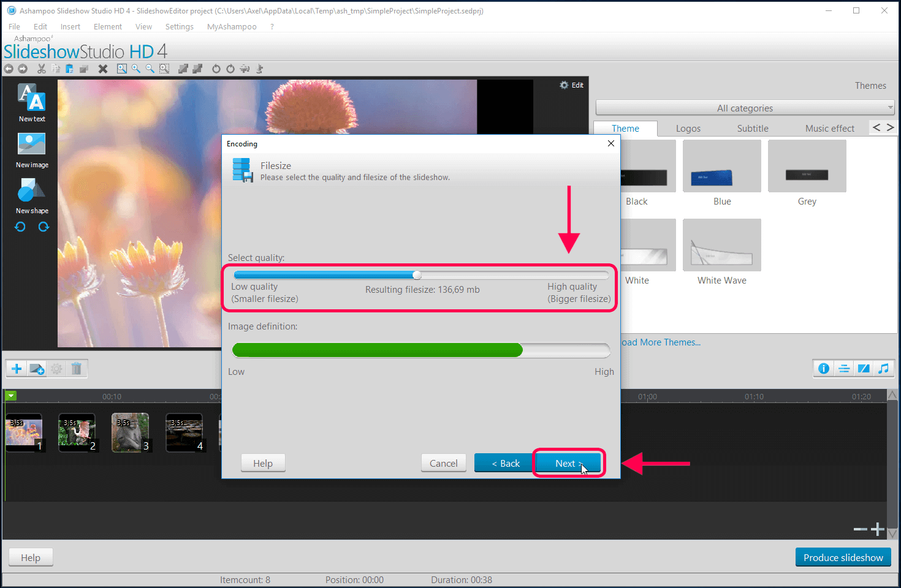Click the blue diagonal-split transition icon beside the music note

864,368
